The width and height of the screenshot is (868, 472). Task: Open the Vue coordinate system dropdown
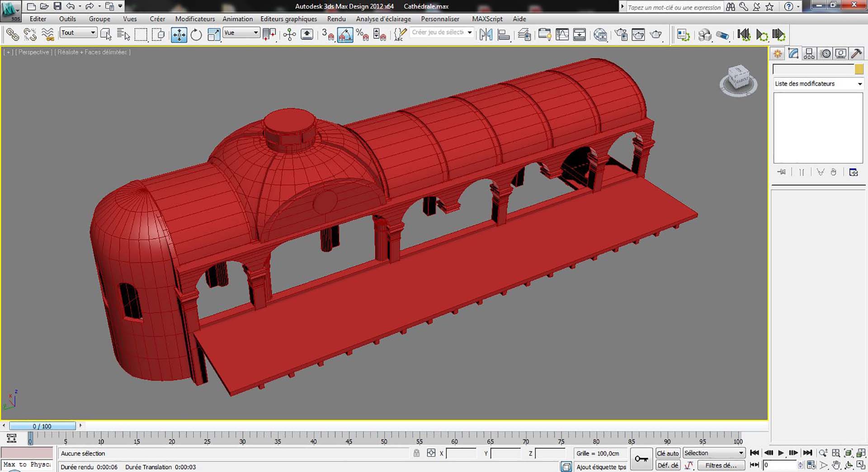point(241,33)
